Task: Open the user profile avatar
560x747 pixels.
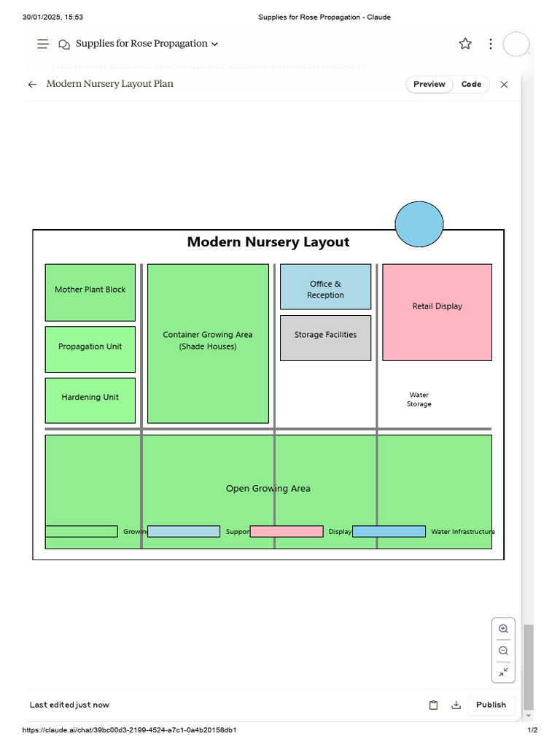Action: 516,44
